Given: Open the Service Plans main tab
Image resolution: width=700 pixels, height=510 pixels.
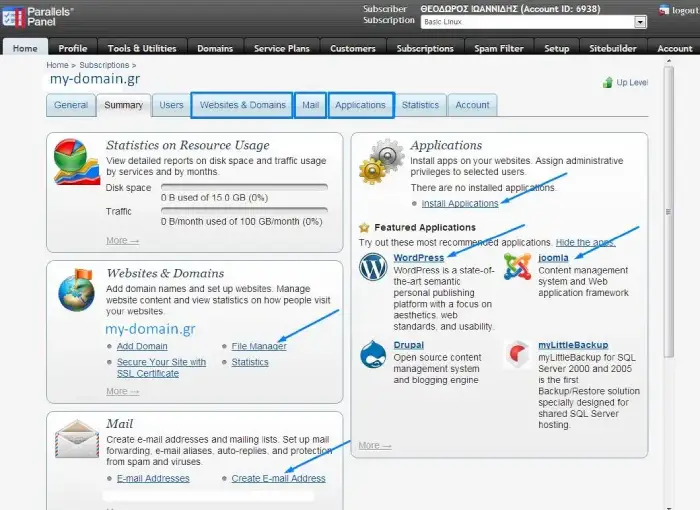Looking at the screenshot, I should pos(282,48).
